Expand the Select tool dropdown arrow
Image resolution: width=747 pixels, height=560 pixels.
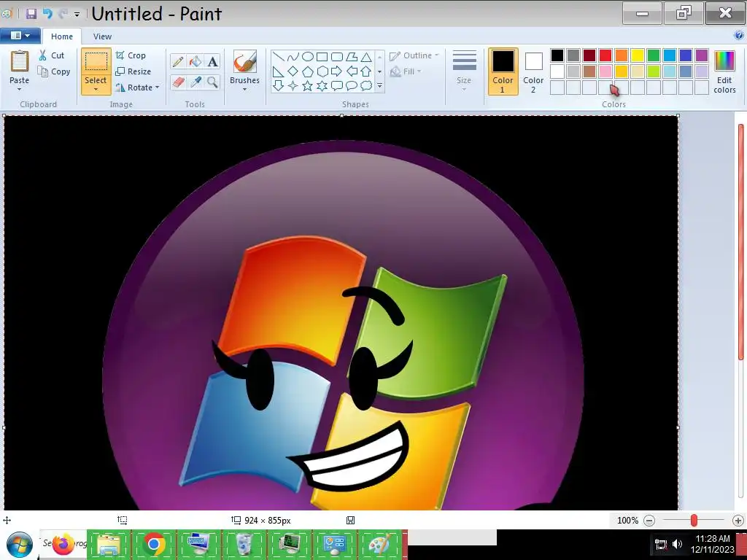[96, 89]
